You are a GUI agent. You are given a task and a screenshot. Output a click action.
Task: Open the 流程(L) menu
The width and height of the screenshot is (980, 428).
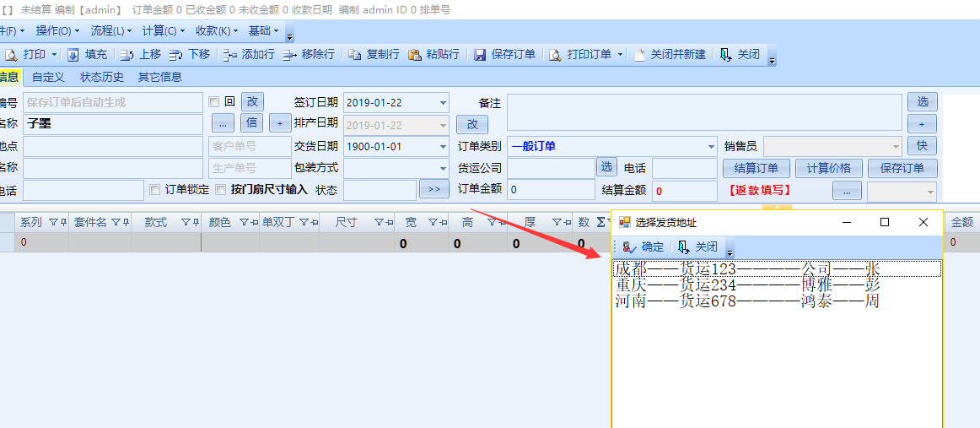coord(111,30)
